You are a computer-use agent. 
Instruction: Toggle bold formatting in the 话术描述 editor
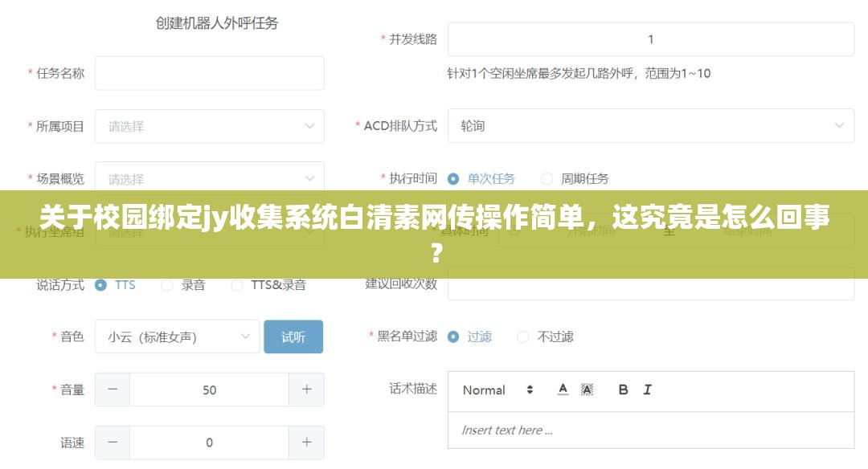621,389
